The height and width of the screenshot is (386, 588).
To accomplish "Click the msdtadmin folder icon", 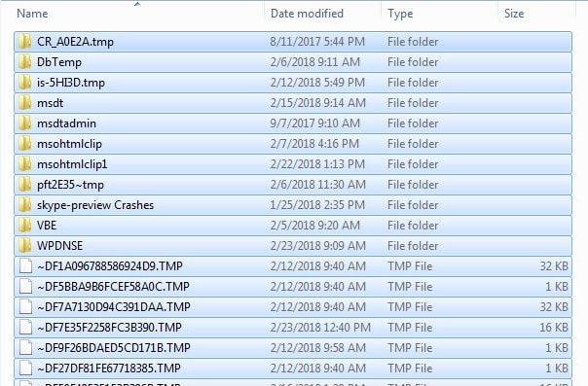I will pyautogui.click(x=24, y=123).
